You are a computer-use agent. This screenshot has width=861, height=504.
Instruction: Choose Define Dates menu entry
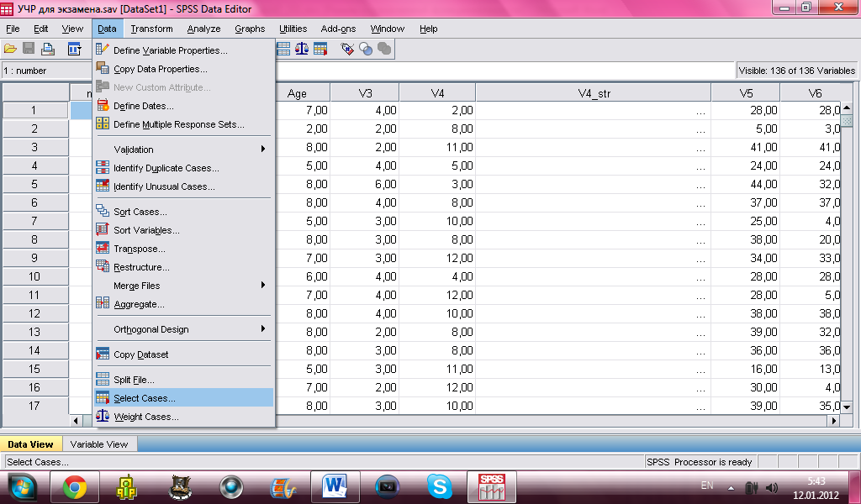(x=183, y=106)
